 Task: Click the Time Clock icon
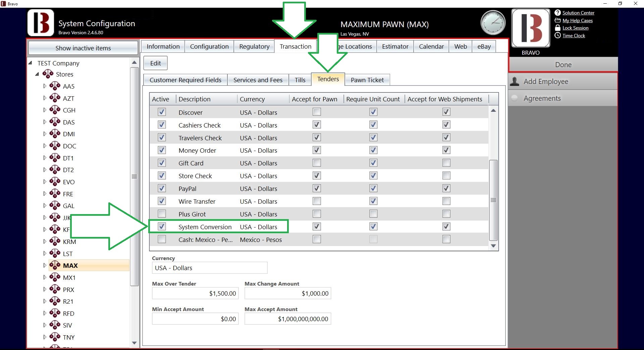557,36
